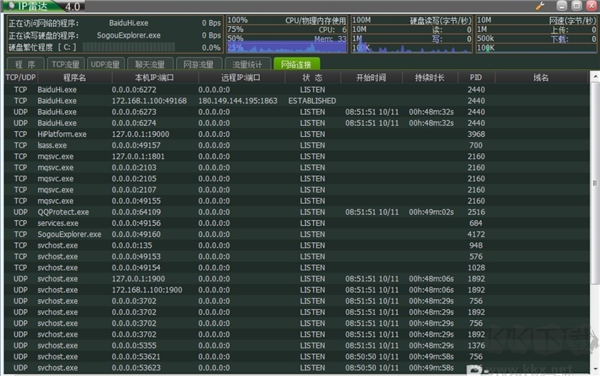Close the IP雷达 window
The width and height of the screenshot is (600, 376).
592,5
